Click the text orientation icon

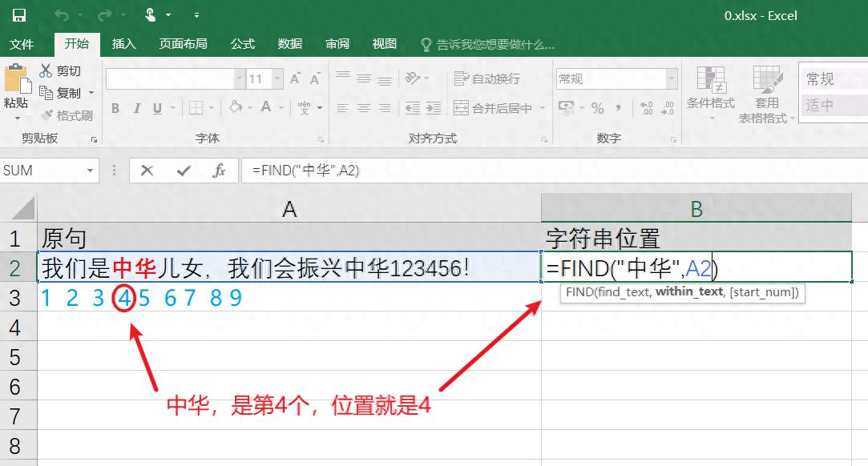pyautogui.click(x=413, y=78)
